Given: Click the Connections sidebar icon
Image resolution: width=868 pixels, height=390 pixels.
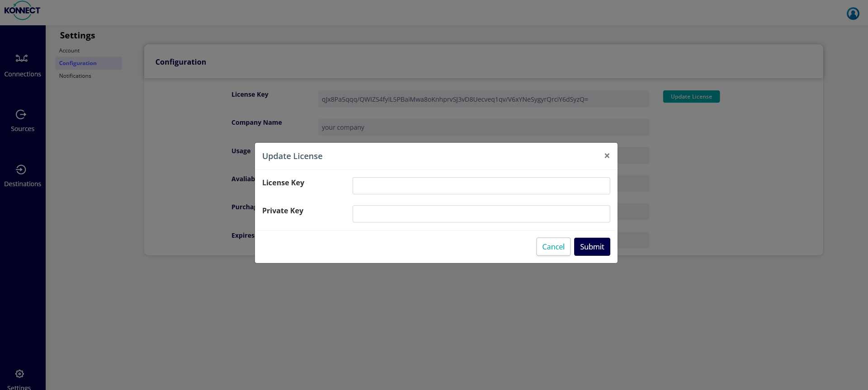Looking at the screenshot, I should 22,58.
